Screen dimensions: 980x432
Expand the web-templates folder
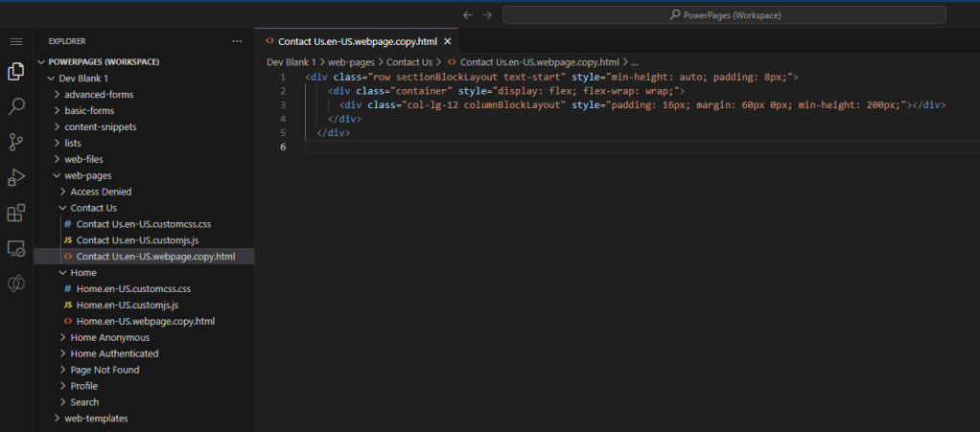[x=95, y=419]
